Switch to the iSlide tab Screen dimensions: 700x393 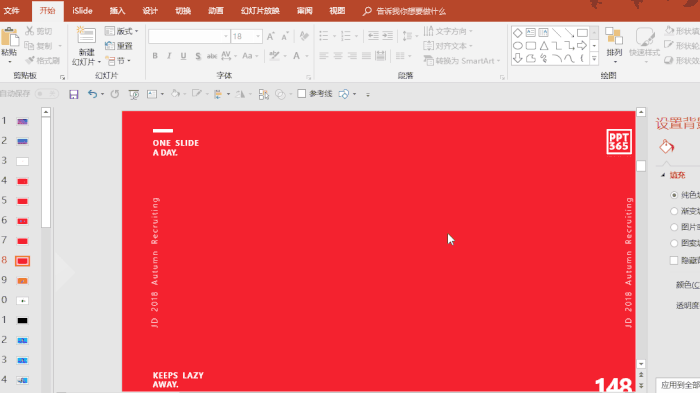(x=82, y=11)
